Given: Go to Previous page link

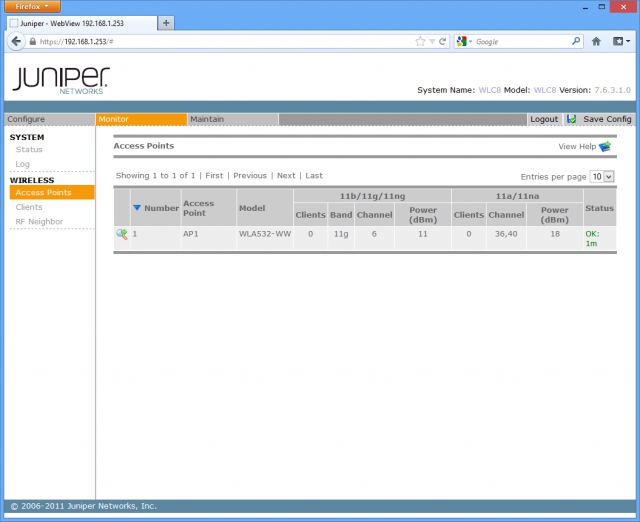Looking at the screenshot, I should coord(250,175).
